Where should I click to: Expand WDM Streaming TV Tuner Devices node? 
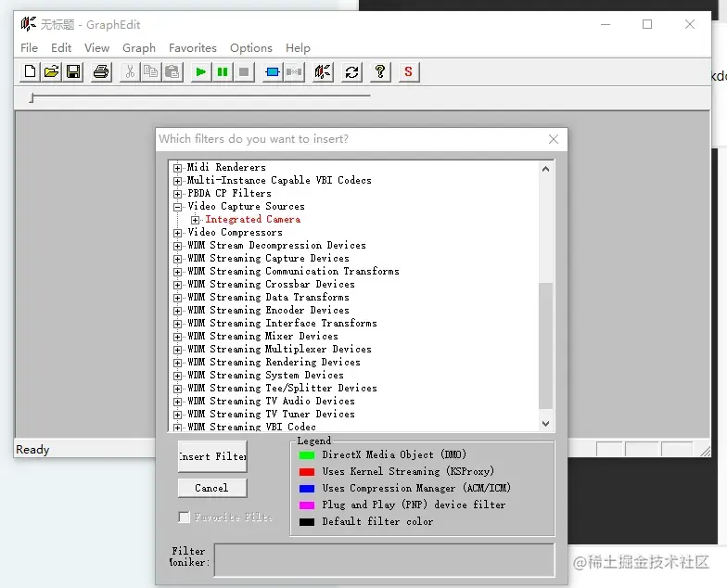(177, 415)
